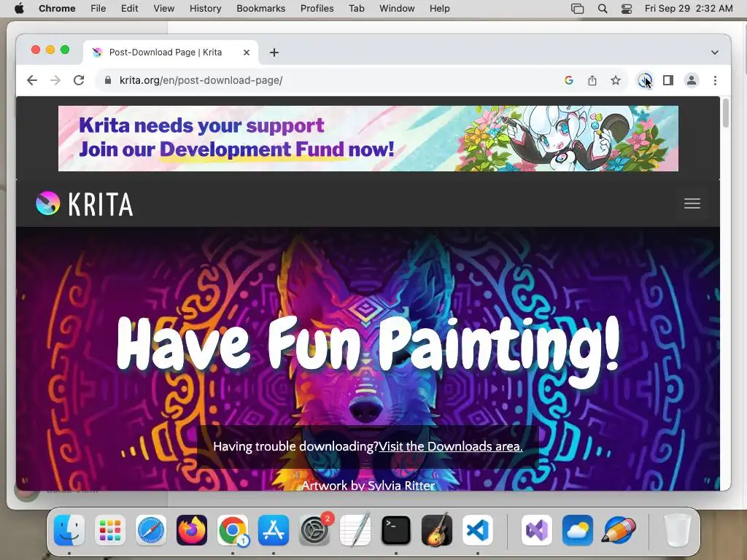
Task: Open the Development Fund banner
Action: point(368,139)
